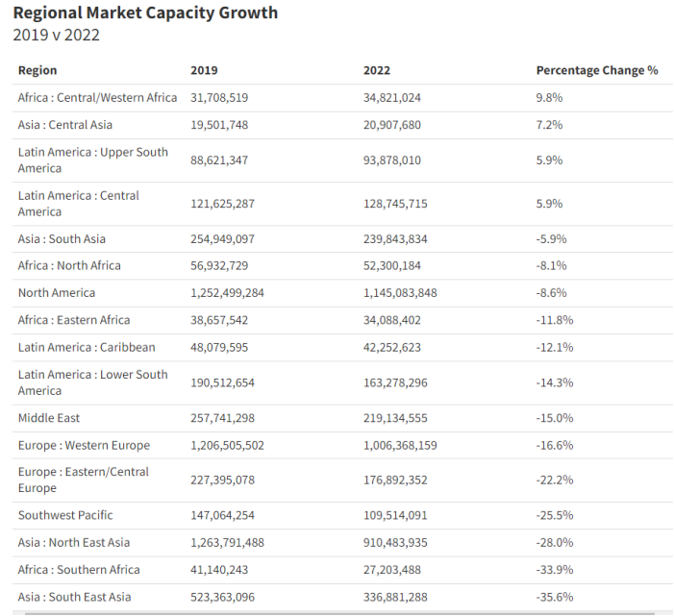Click the 2022 column header
The width and height of the screenshot is (674, 616).
click(x=377, y=70)
